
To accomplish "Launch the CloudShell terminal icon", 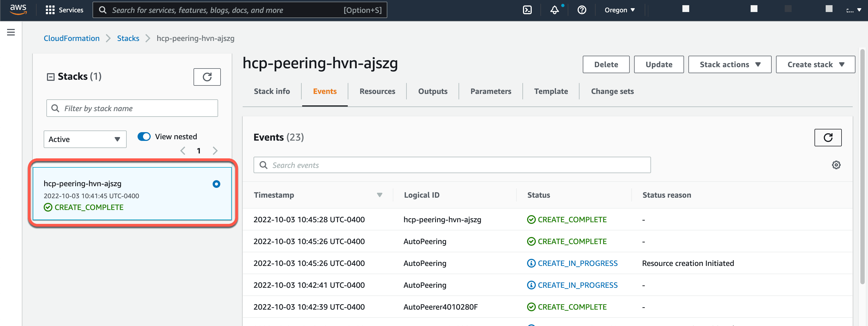I will pyautogui.click(x=527, y=10).
